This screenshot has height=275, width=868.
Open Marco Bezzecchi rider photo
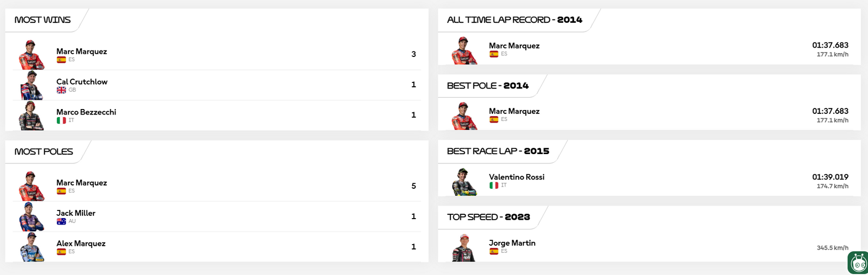pos(31,116)
